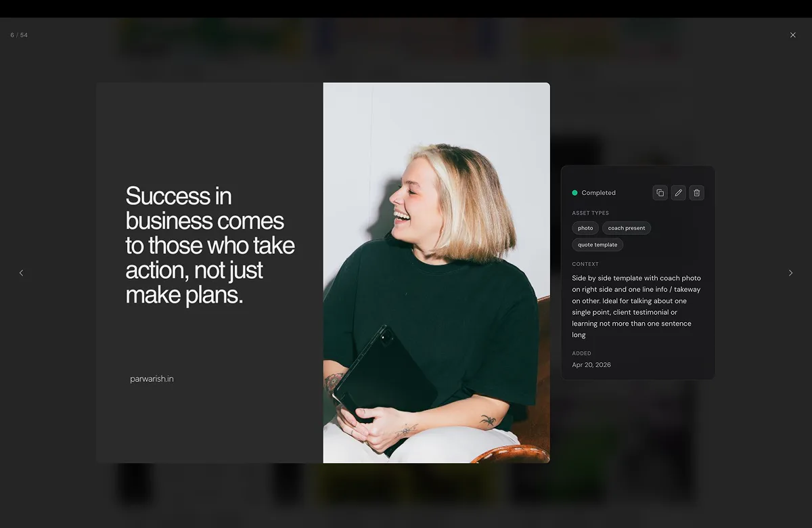The image size is (812, 528).
Task: Click the ADDED heading
Action: coord(582,353)
